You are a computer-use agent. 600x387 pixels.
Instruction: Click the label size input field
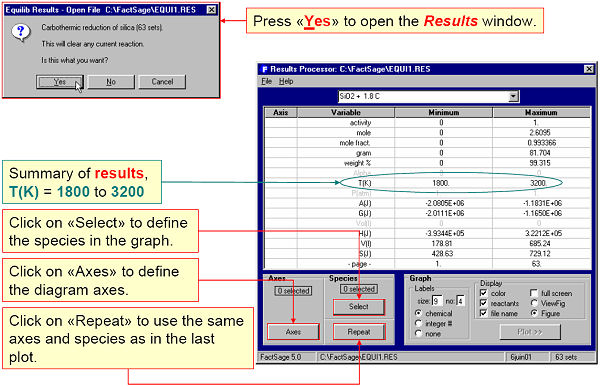coord(437,301)
